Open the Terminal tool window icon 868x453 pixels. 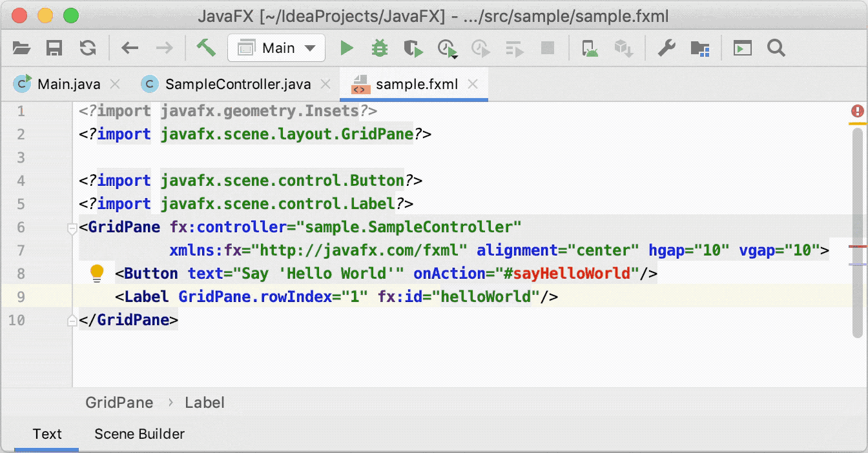[743, 48]
